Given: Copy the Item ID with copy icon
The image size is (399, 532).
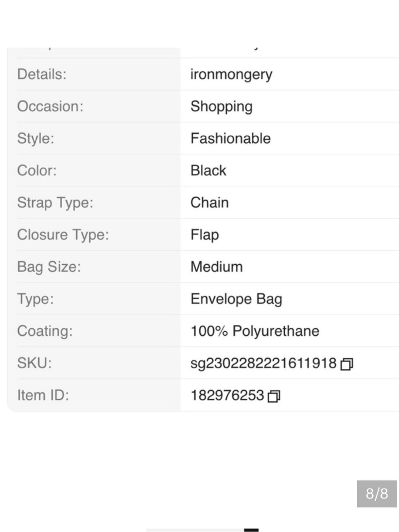Looking at the screenshot, I should coord(274,396).
